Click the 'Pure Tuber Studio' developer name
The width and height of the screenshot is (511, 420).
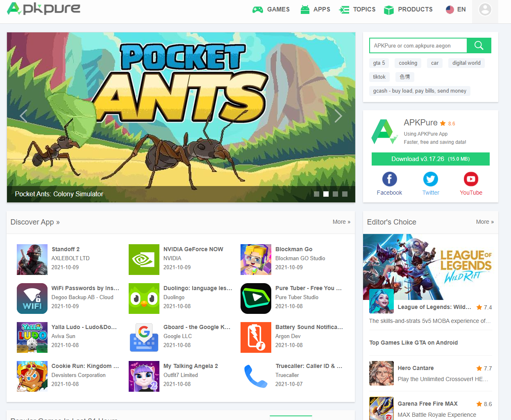pyautogui.click(x=297, y=297)
